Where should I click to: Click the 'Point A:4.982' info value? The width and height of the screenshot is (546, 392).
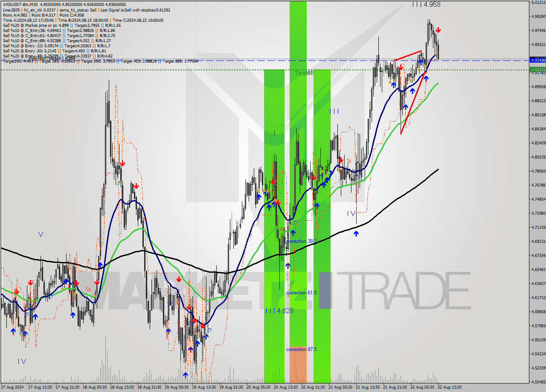tap(15, 15)
